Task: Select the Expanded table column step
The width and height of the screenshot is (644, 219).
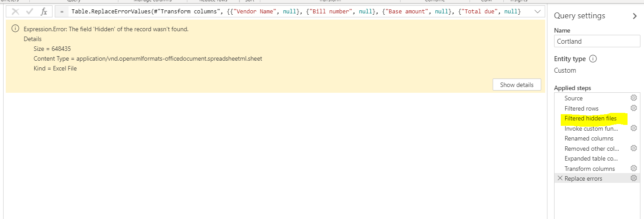Action: tap(591, 158)
